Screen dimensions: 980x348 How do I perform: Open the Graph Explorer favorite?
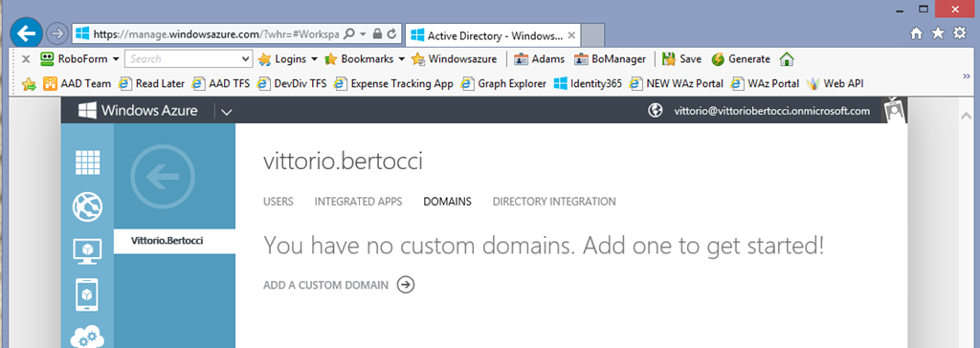click(x=503, y=84)
